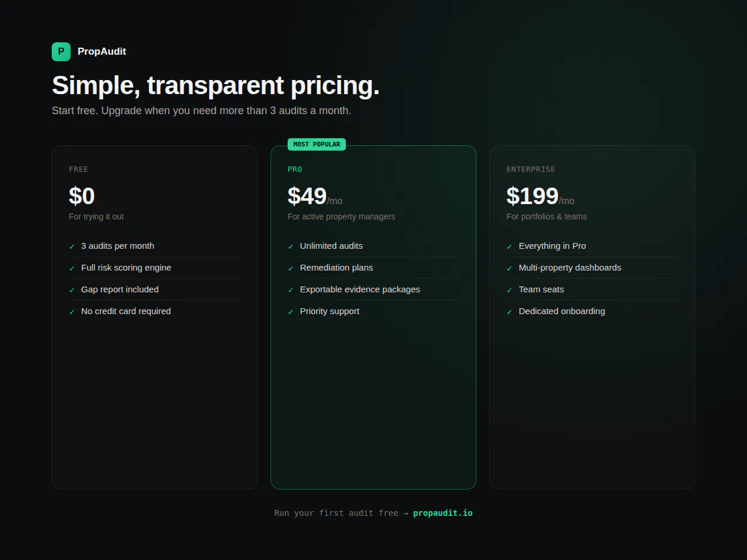Viewport: 747px width, 560px height.
Task: Click the checkmark beside Team seats
Action: tap(509, 290)
